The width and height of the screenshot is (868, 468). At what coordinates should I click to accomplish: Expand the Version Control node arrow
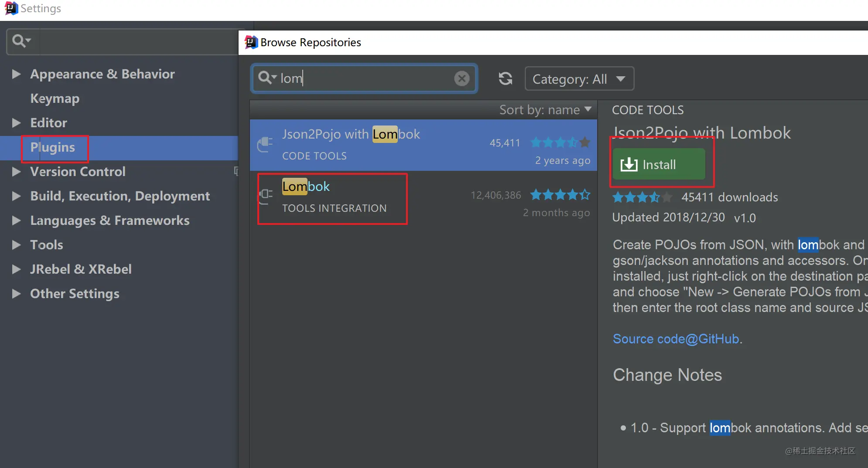(17, 172)
